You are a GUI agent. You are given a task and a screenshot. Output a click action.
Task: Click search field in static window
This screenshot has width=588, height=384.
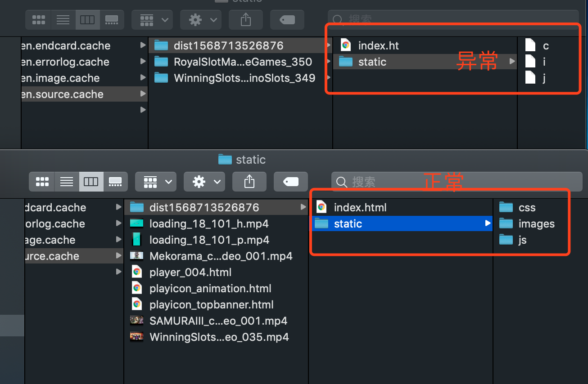[x=457, y=182]
